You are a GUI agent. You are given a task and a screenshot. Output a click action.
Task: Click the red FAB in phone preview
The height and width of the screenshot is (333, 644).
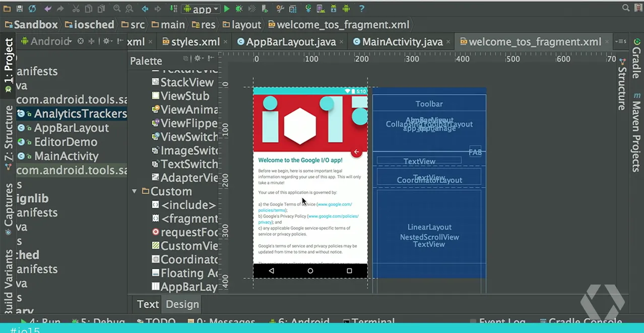point(357,152)
